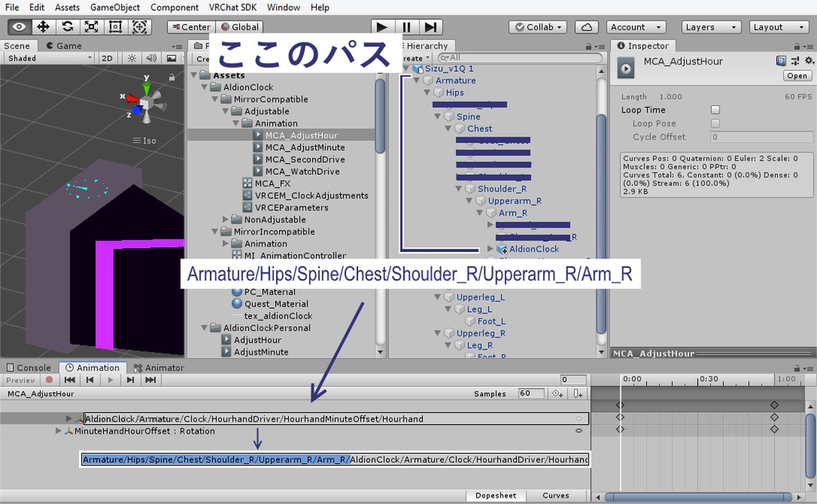The width and height of the screenshot is (817, 504).
Task: Open the Collab dropdown
Action: (539, 27)
